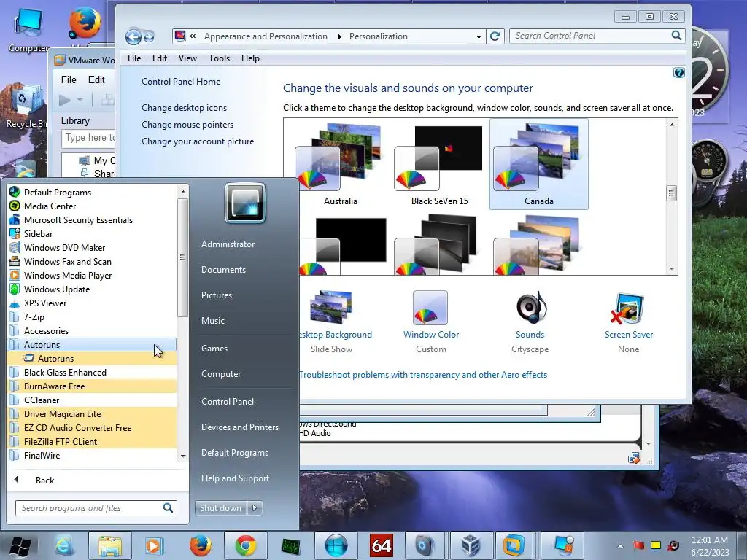Open the Edit menu in Control Panel
This screenshot has height=560, width=747.
(160, 58)
